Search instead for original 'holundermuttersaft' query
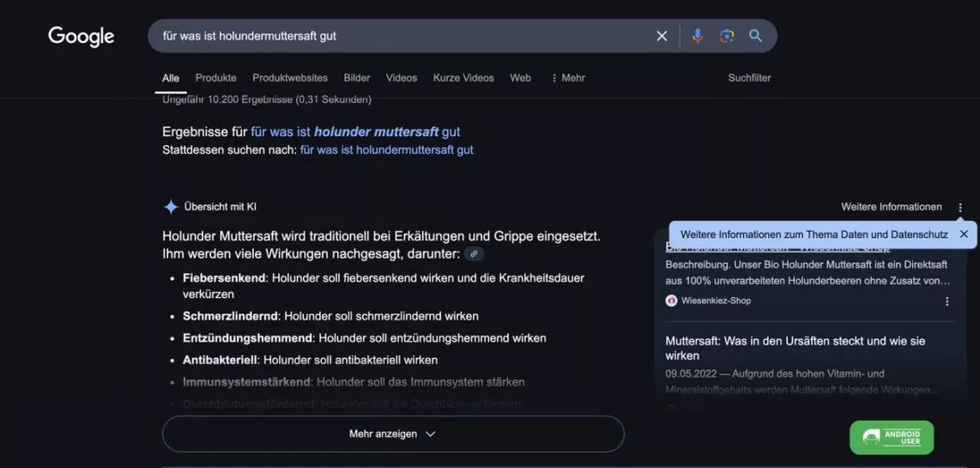Screen dimensions: 980x468 pos(386,150)
